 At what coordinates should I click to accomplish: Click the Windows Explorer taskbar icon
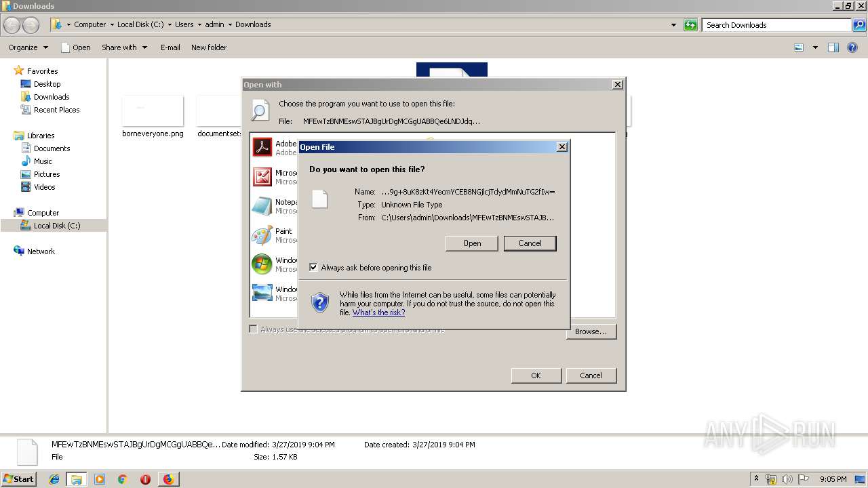pos(77,479)
